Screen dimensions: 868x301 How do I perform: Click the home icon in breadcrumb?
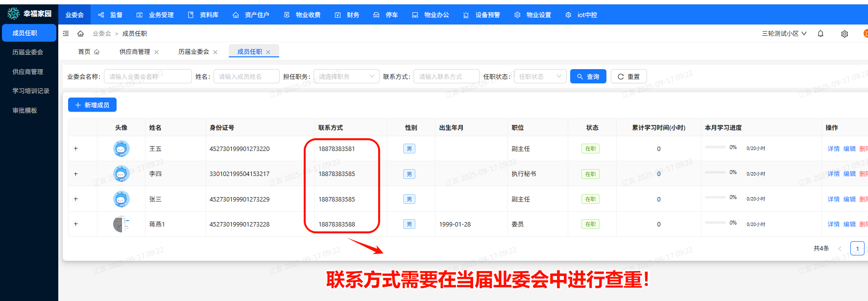coord(80,34)
